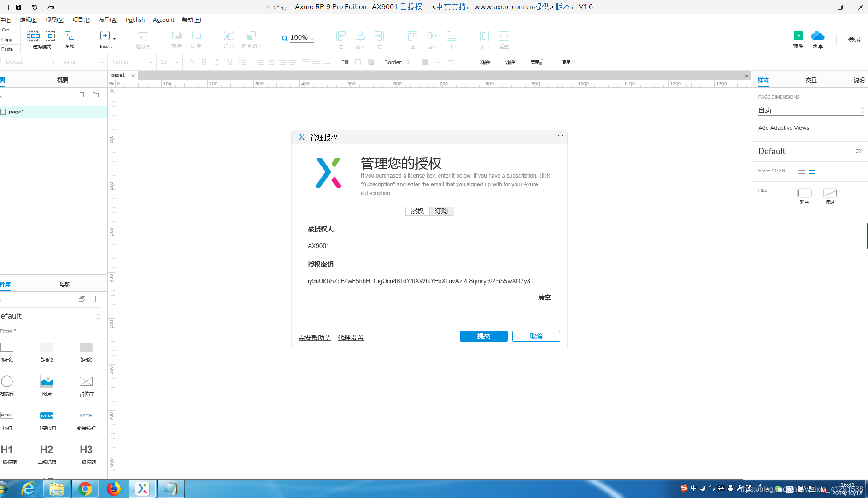Open Insert dropdown arrow

(x=114, y=38)
